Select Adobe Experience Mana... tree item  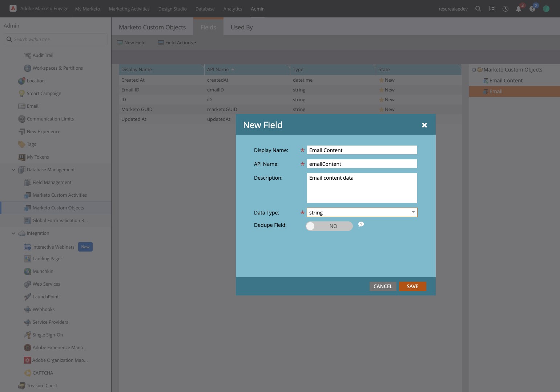tap(60, 348)
